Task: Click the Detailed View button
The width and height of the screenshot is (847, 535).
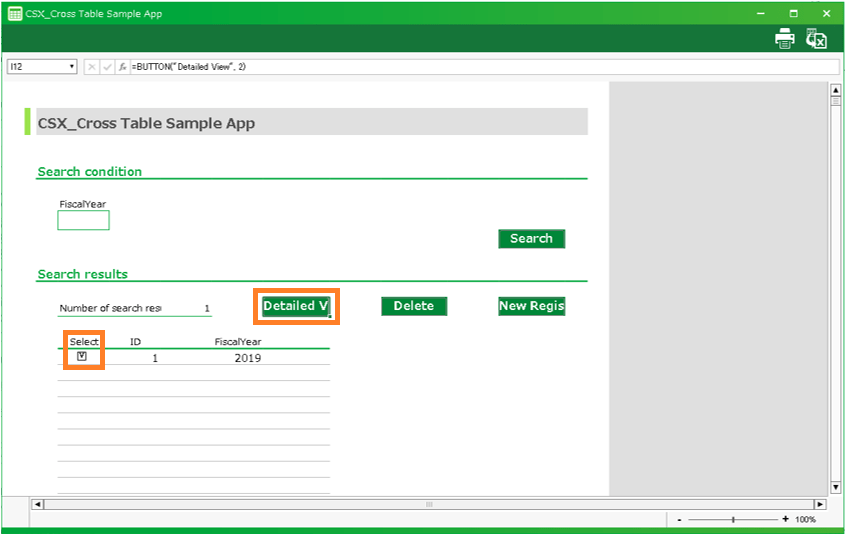Action: (x=296, y=306)
